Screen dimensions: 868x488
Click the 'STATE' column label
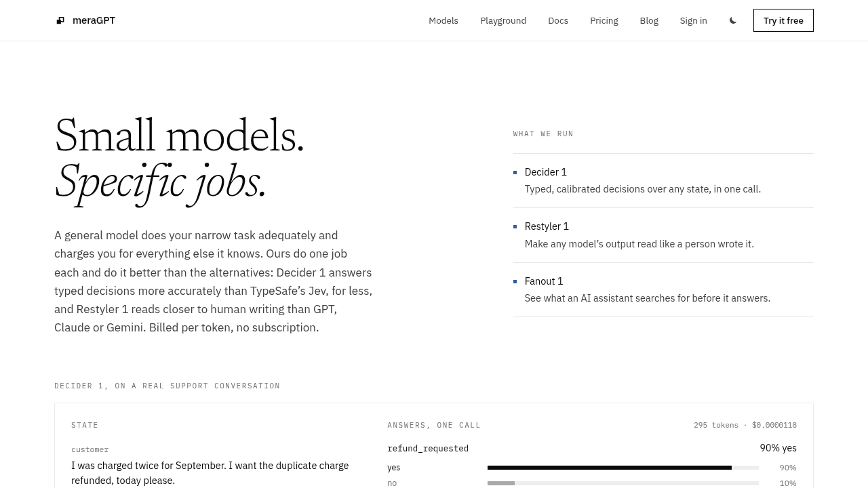point(85,425)
